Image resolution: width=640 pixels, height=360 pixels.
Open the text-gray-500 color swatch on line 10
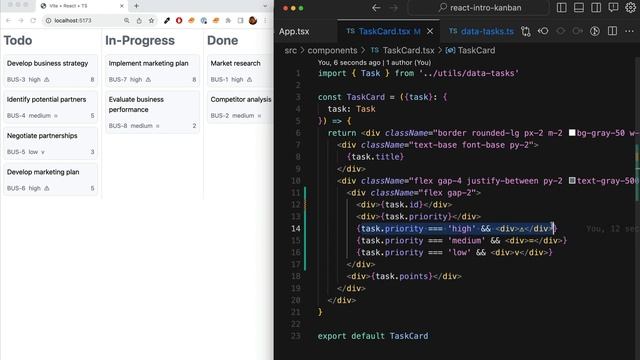point(572,180)
